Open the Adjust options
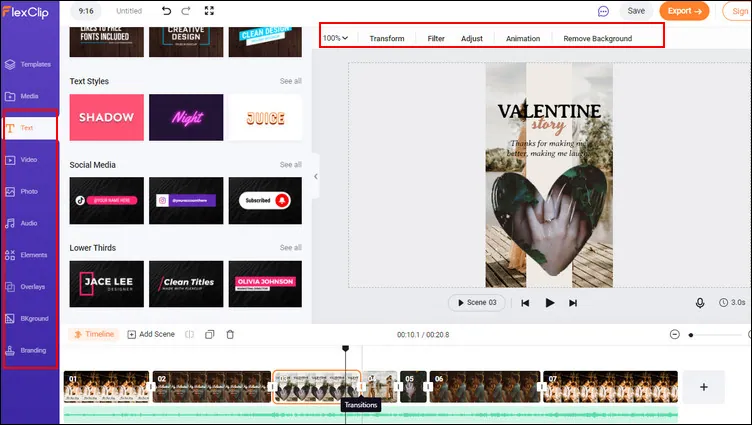This screenshot has width=752, height=425. tap(472, 38)
